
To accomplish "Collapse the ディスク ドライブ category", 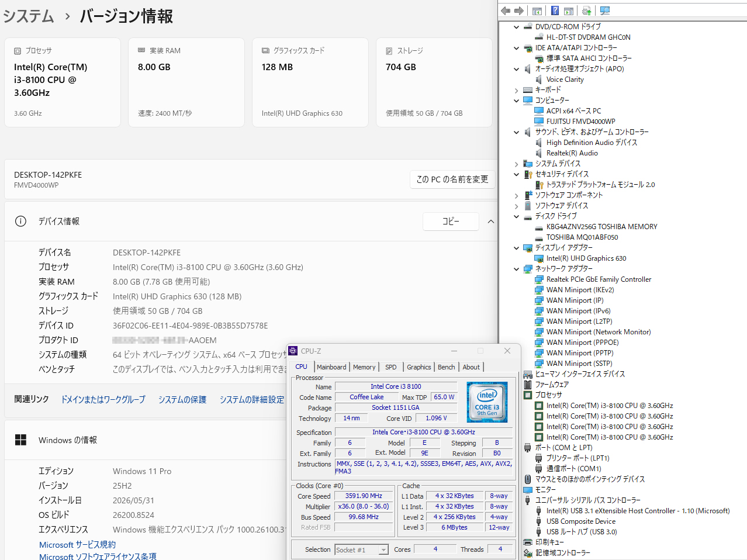I will tap(516, 216).
